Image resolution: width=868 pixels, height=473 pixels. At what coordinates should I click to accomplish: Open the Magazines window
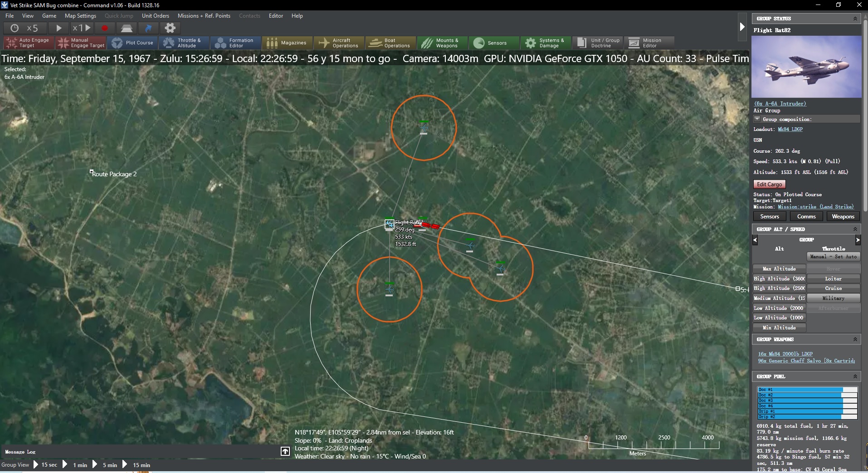click(288, 43)
